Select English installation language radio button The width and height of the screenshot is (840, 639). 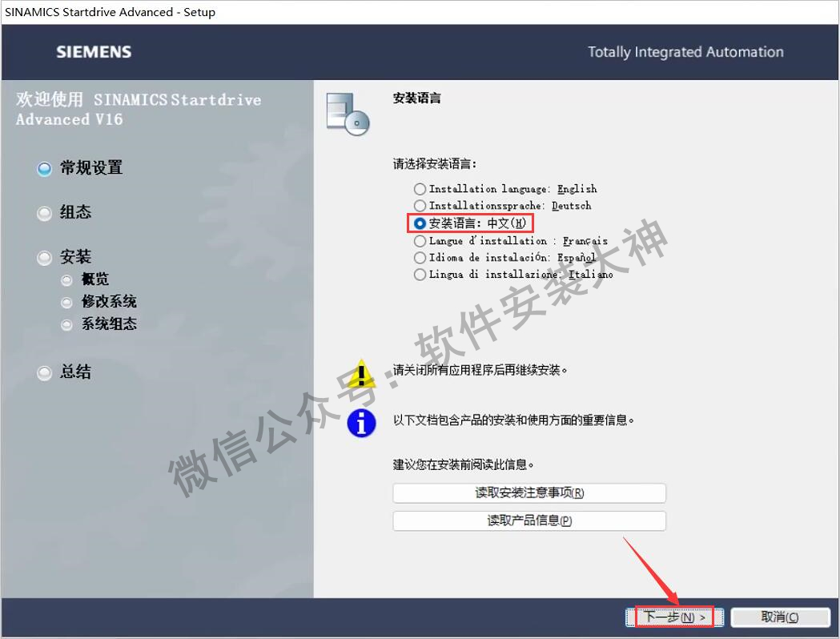pyautogui.click(x=420, y=189)
